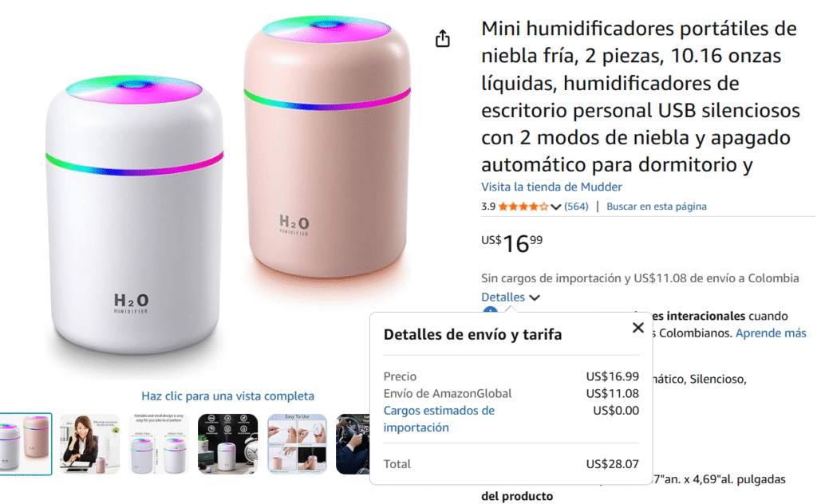Click the orange star rating icons

(523, 207)
